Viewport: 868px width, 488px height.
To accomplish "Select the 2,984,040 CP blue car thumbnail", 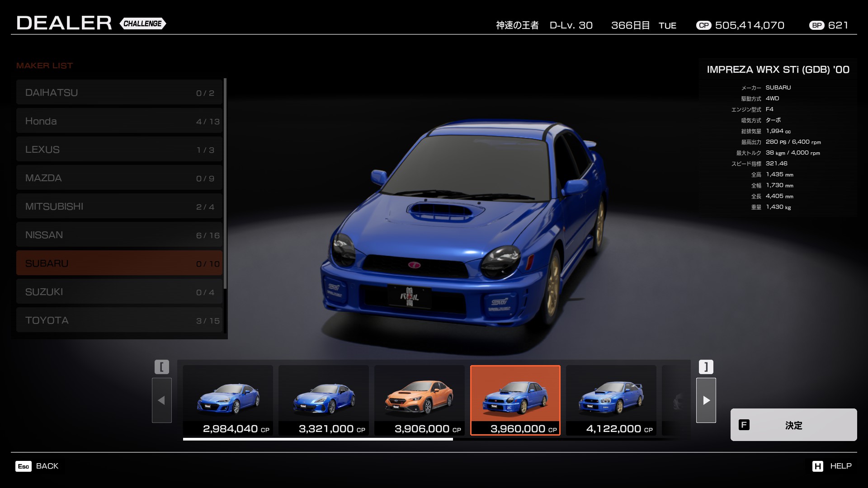I will (x=228, y=400).
